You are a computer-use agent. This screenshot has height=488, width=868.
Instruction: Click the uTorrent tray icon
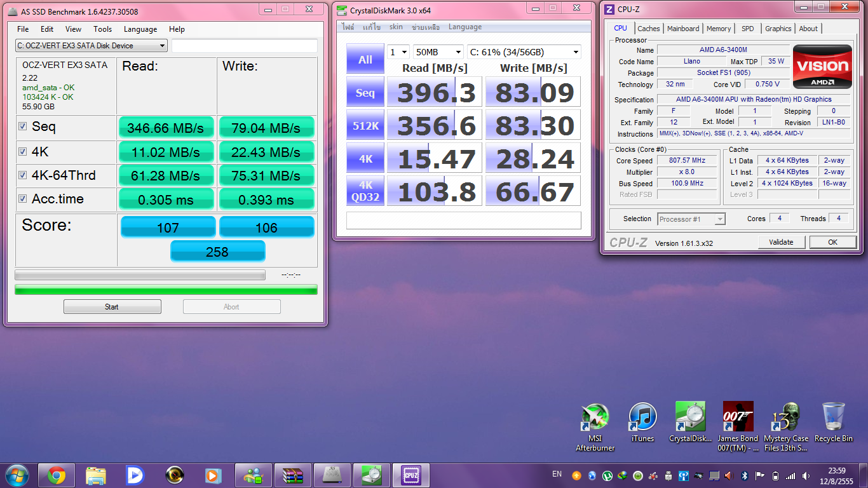607,475
